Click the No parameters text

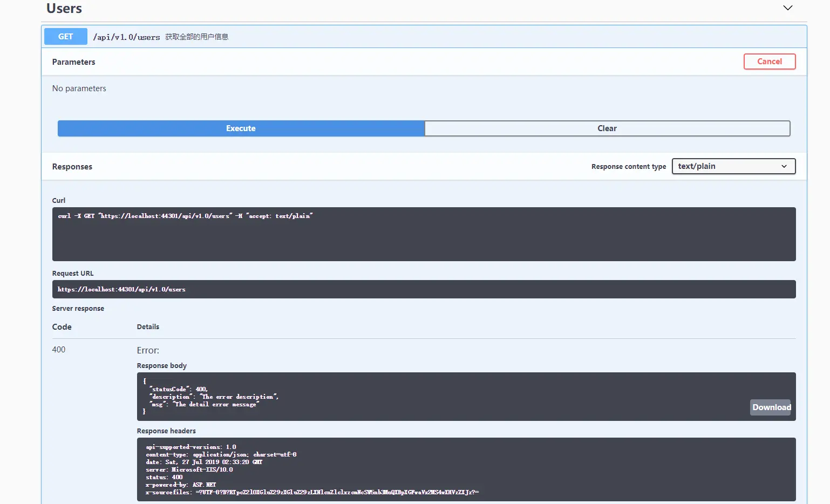pos(79,88)
